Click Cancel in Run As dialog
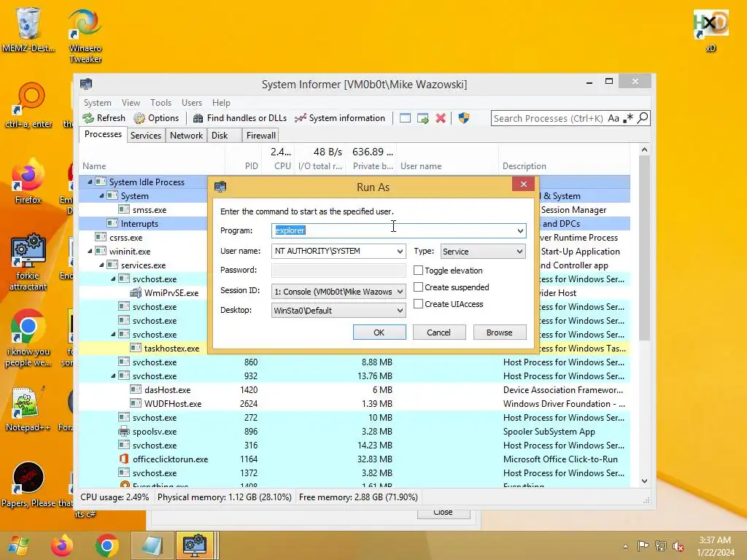 [438, 332]
